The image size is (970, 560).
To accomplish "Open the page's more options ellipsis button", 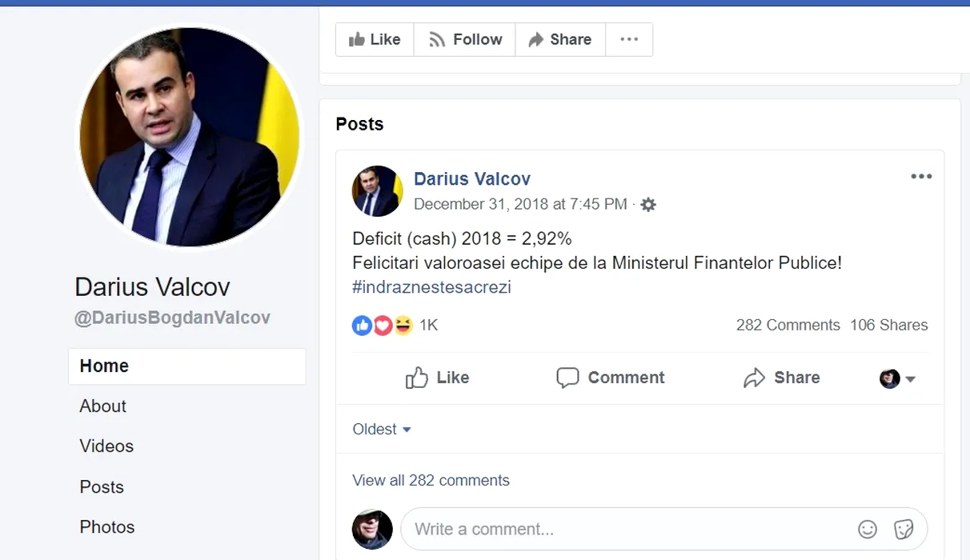I will point(629,39).
